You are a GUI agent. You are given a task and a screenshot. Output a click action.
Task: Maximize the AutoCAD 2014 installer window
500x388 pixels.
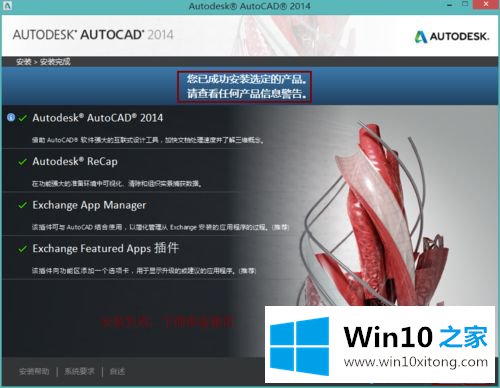coord(465,4)
